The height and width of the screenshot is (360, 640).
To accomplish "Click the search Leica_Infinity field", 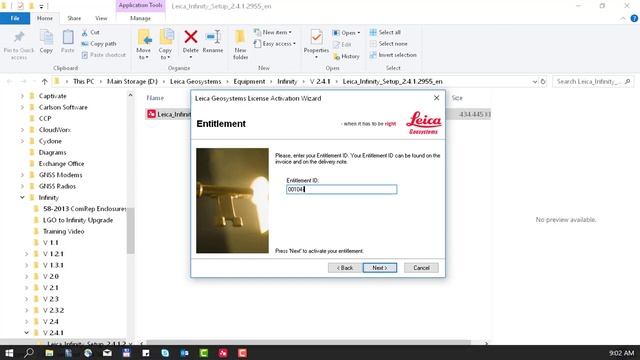I will (x=592, y=82).
